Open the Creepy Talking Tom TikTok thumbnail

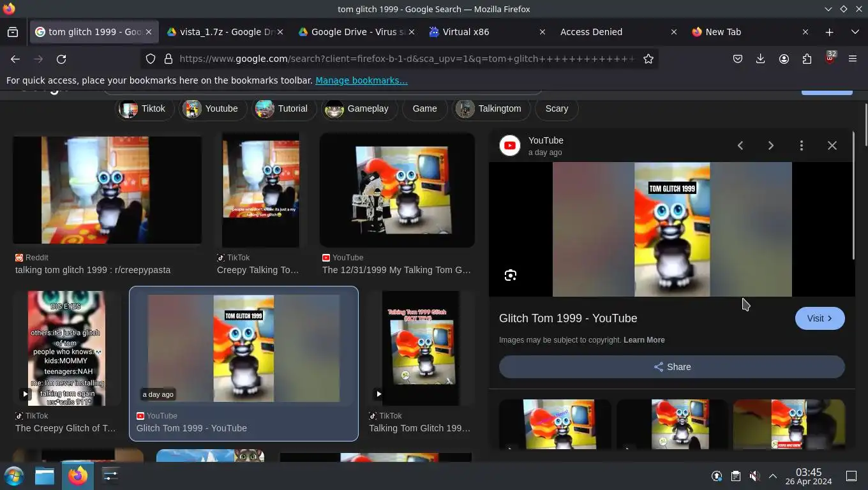260,190
